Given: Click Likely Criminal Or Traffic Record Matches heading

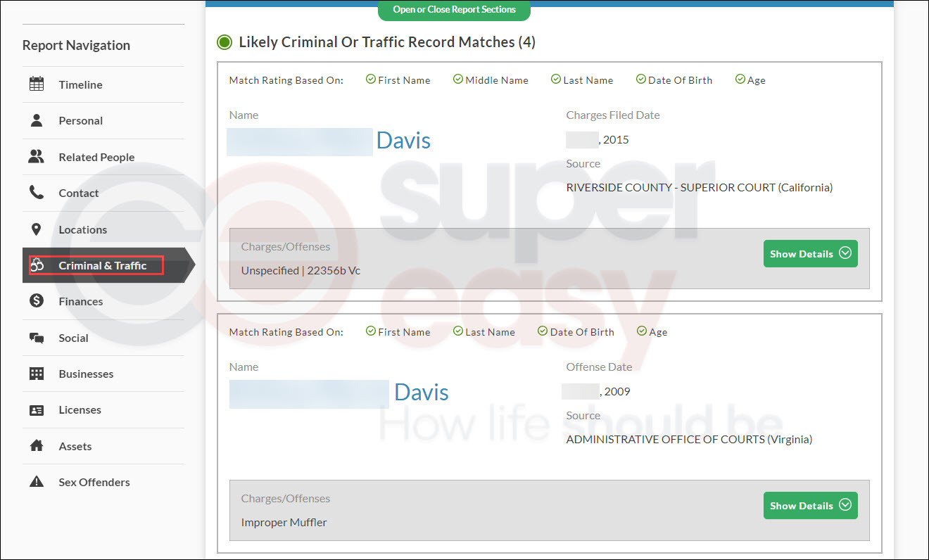Looking at the screenshot, I should point(387,42).
